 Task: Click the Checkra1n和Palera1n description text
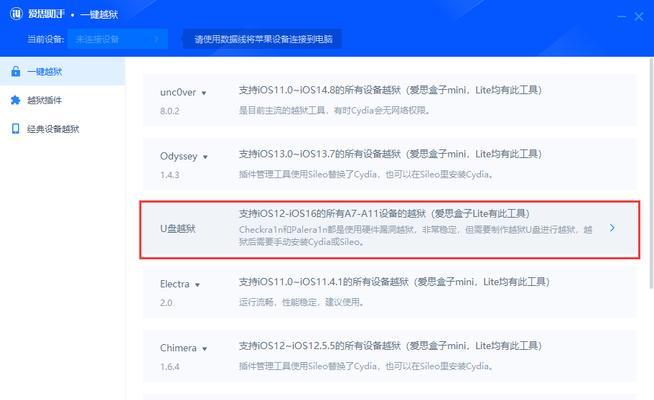(x=415, y=236)
